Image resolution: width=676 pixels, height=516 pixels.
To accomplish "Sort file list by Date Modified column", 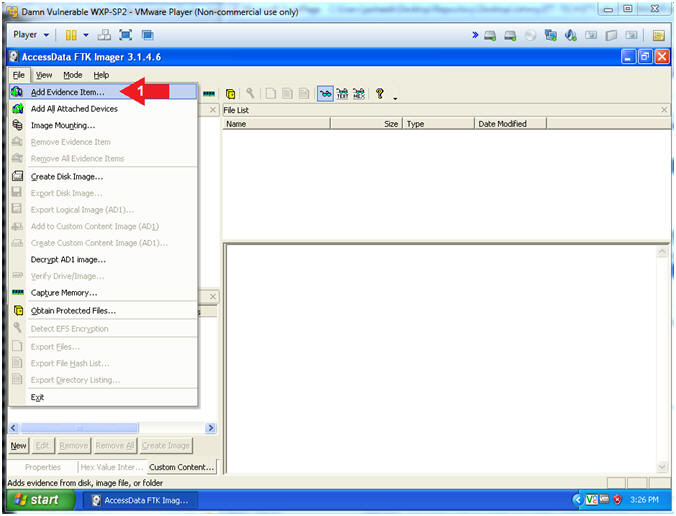I will (x=510, y=124).
